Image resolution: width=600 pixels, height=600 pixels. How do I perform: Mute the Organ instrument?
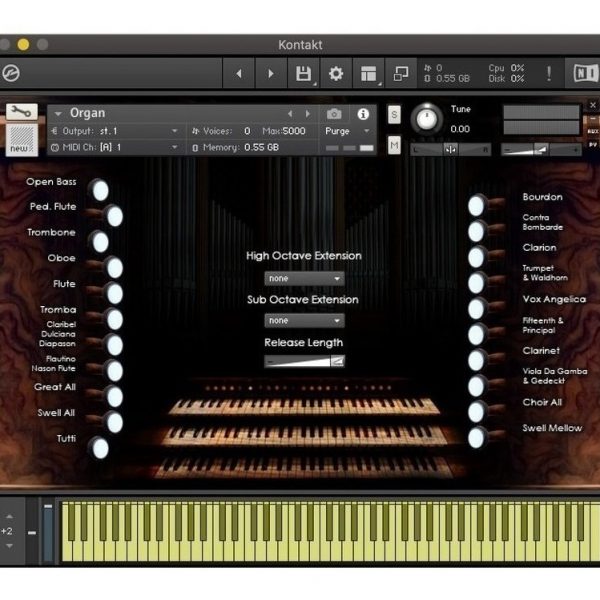pyautogui.click(x=394, y=145)
